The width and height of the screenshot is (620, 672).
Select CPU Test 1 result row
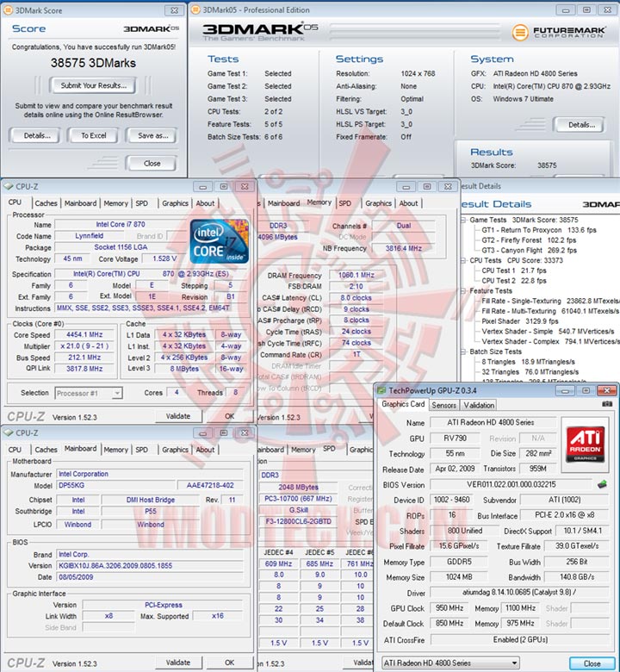[x=514, y=271]
